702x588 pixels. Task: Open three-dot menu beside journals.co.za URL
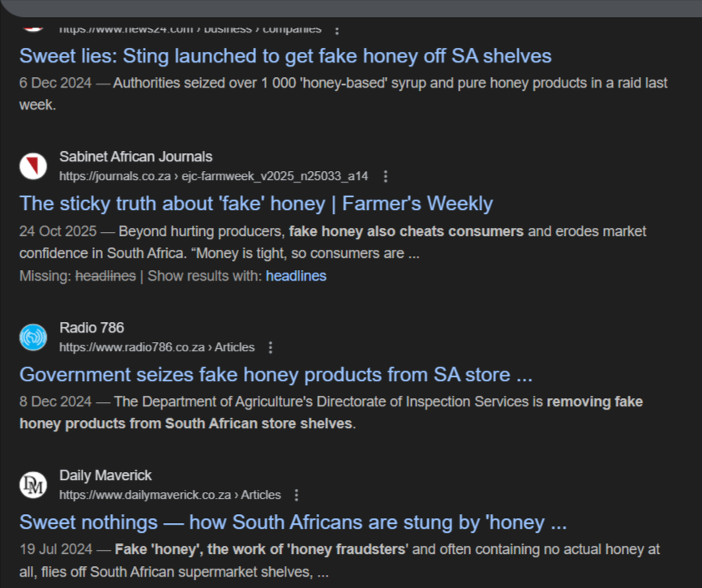click(x=386, y=177)
